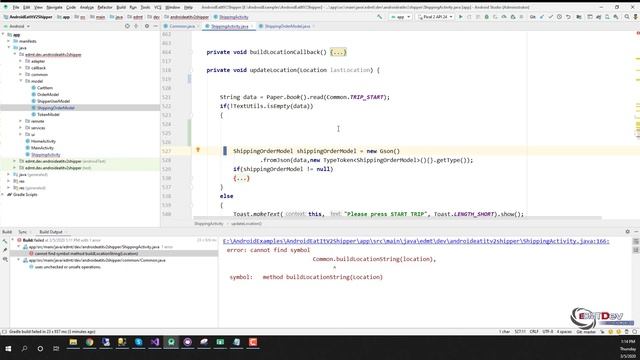The height and width of the screenshot is (360, 640).
Task: Expand the services folder
Action: tap(21, 128)
